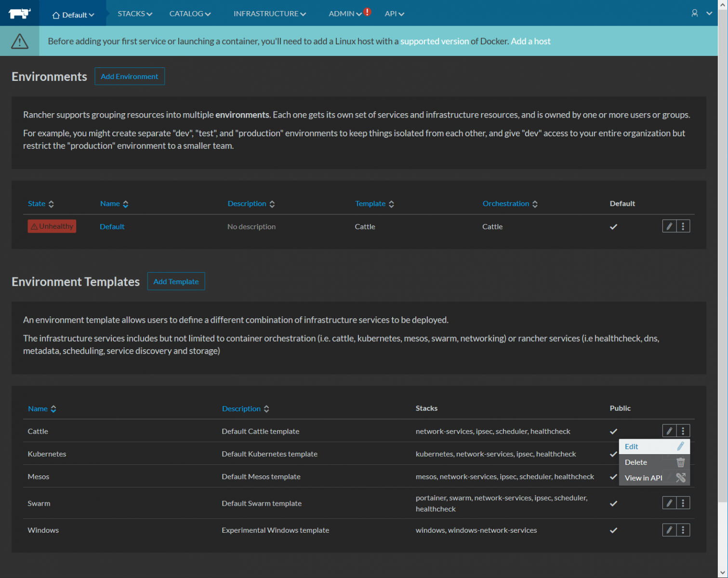
Task: Click 'Default Kubernetes template' description
Action: coord(270,454)
